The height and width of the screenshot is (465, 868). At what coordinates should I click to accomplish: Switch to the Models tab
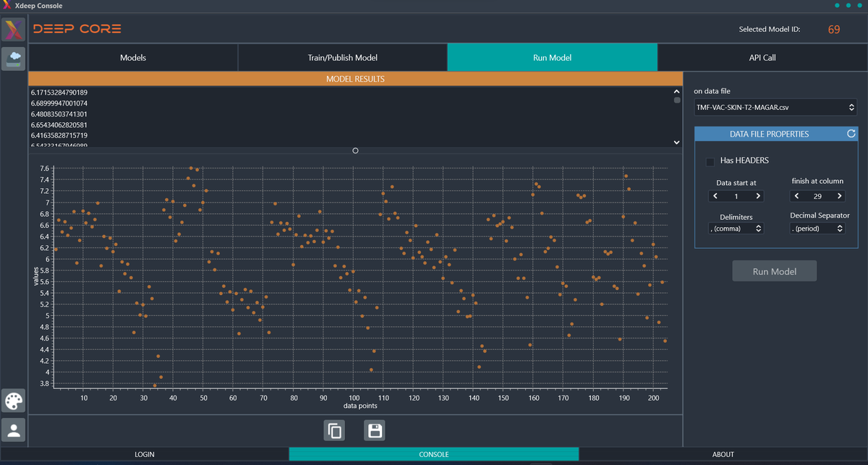coord(133,57)
